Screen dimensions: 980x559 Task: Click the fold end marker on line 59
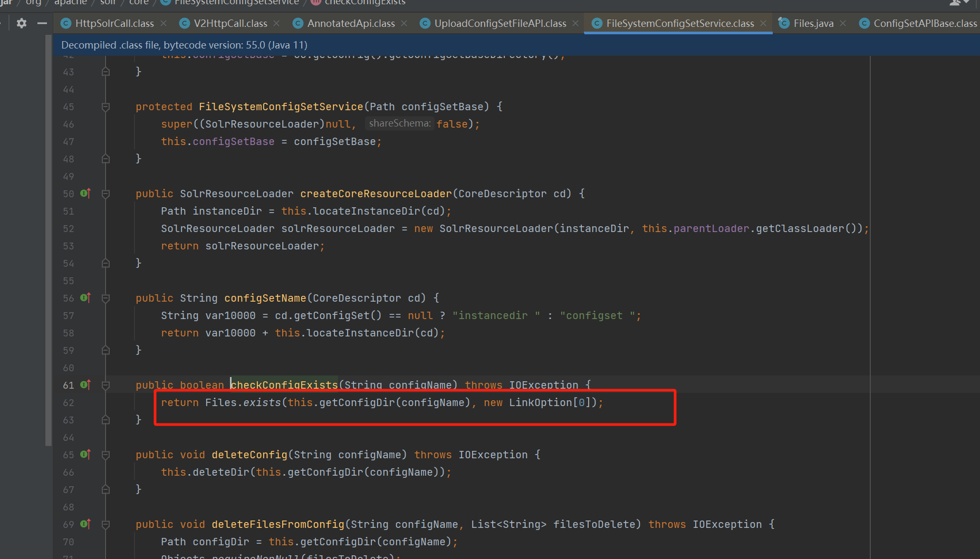click(105, 350)
